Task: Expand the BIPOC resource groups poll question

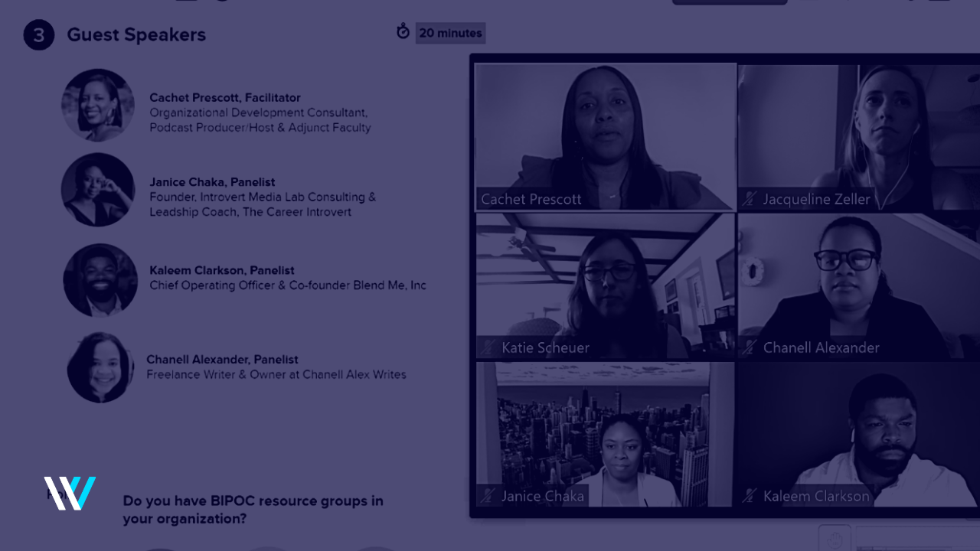Action: tap(253, 509)
